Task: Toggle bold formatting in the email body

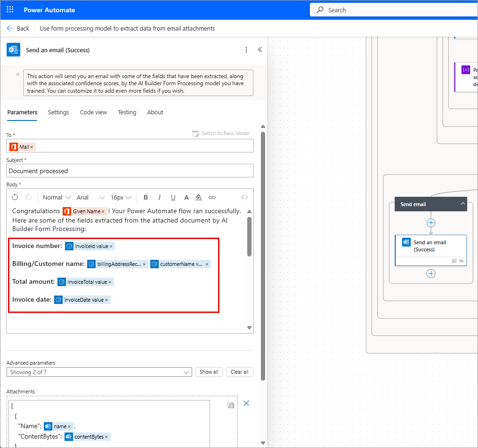Action: [x=146, y=197]
